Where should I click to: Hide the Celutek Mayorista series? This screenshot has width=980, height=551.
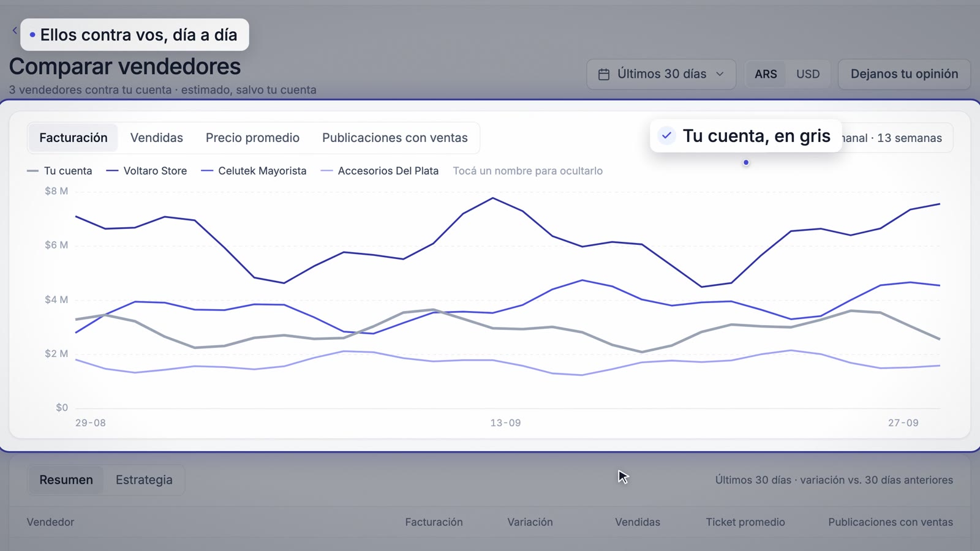tap(254, 171)
